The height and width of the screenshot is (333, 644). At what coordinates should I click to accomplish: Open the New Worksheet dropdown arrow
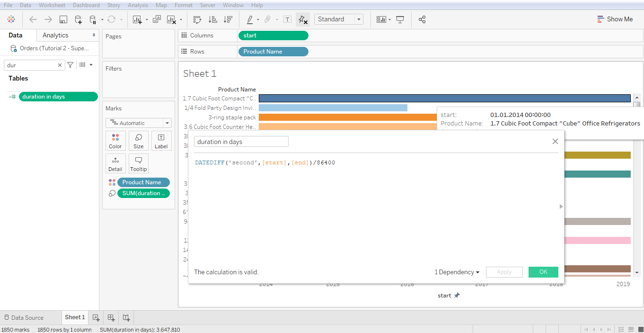[x=147, y=19]
